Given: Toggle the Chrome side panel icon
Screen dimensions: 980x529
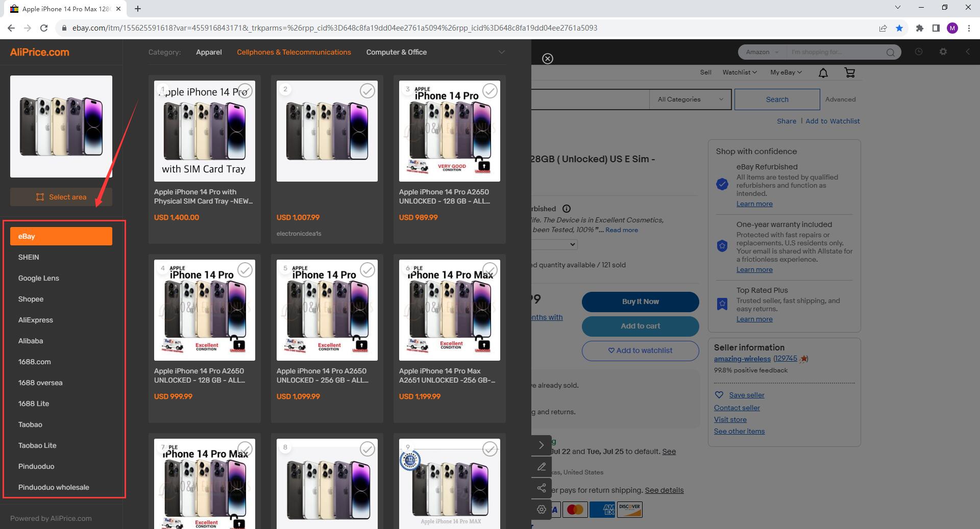Looking at the screenshot, I should 936,28.
